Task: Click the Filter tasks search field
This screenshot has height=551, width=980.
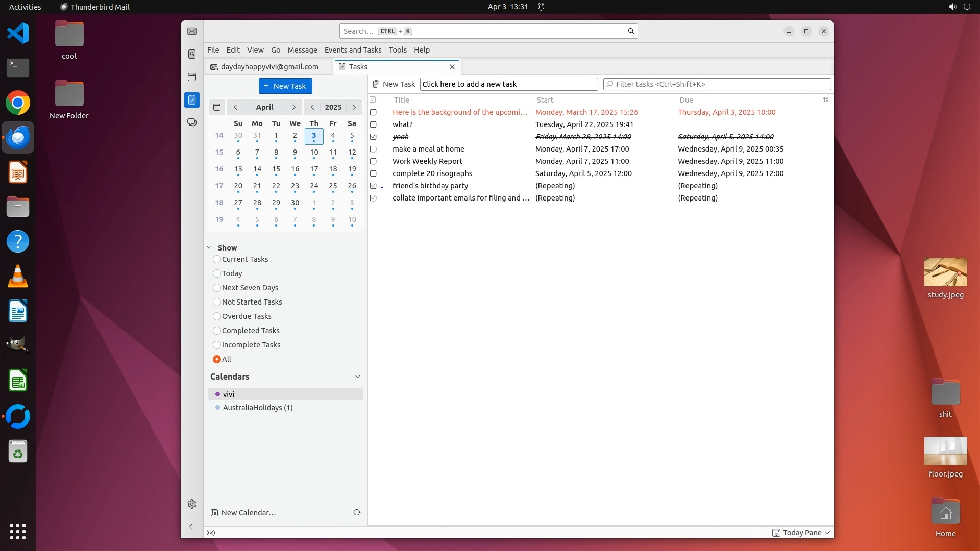Action: click(717, 84)
